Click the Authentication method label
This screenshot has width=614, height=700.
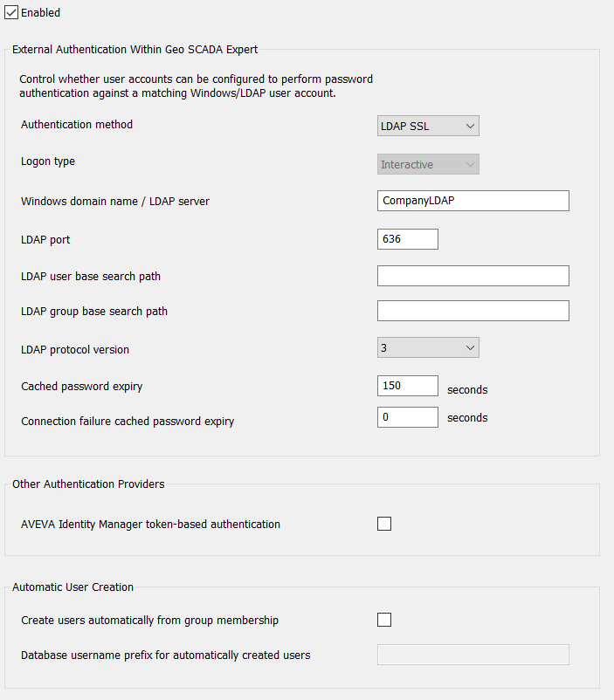coord(77,125)
